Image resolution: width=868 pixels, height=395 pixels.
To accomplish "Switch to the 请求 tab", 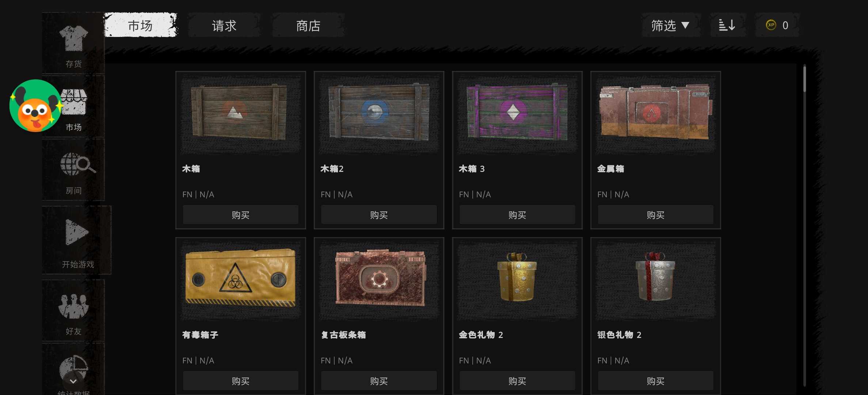I will click(x=224, y=25).
